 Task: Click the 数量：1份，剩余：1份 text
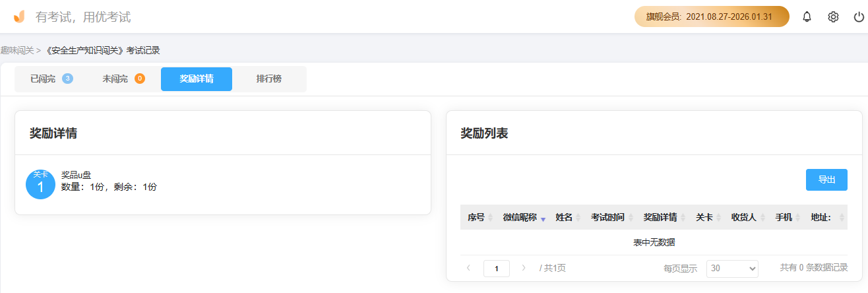[x=109, y=187]
